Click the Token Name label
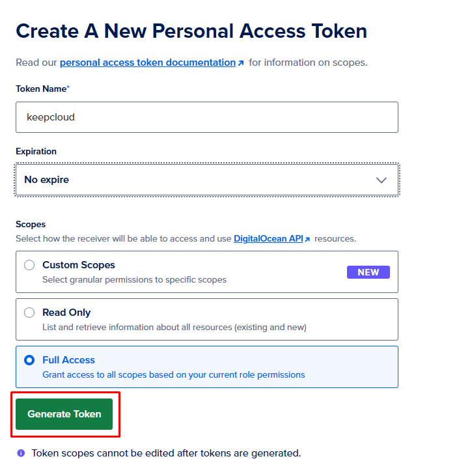 pyautogui.click(x=41, y=89)
